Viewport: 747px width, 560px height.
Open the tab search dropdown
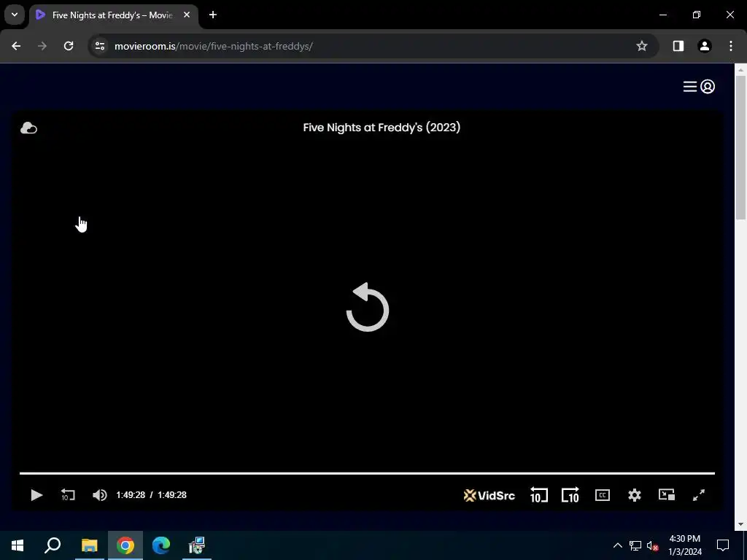coord(15,15)
